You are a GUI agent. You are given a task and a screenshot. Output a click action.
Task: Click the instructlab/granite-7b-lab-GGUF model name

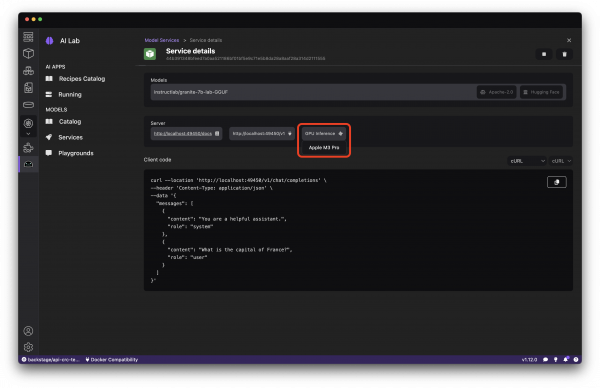pyautogui.click(x=191, y=92)
